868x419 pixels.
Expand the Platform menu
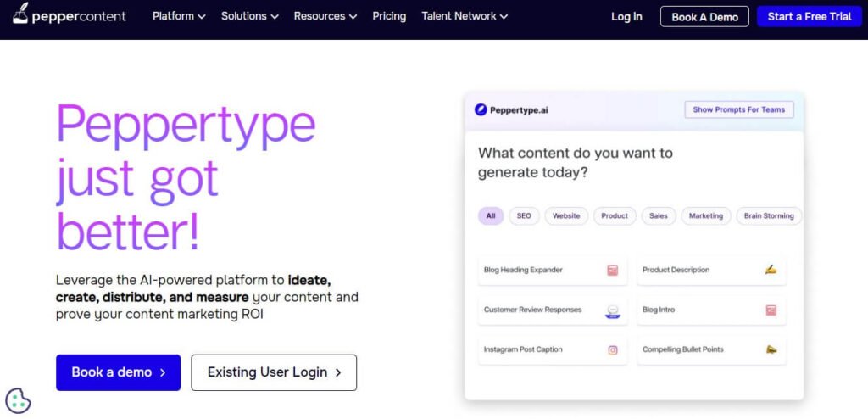pyautogui.click(x=179, y=16)
